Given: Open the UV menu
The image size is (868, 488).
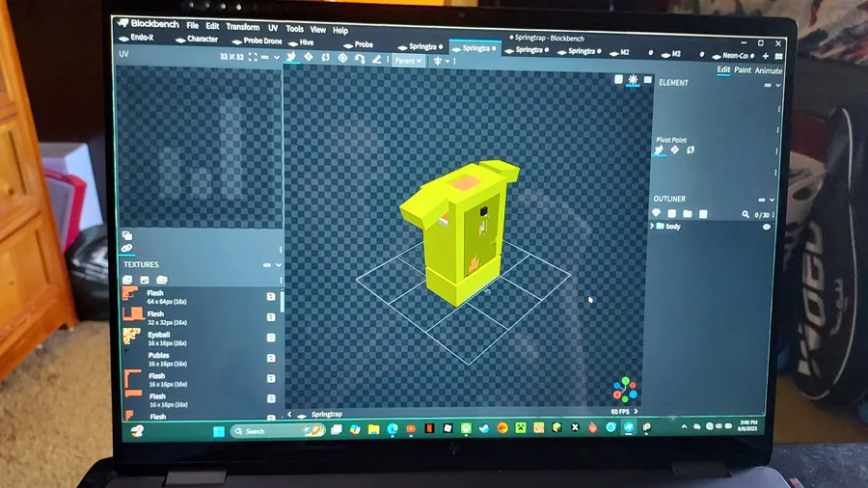Looking at the screenshot, I should click(x=273, y=28).
